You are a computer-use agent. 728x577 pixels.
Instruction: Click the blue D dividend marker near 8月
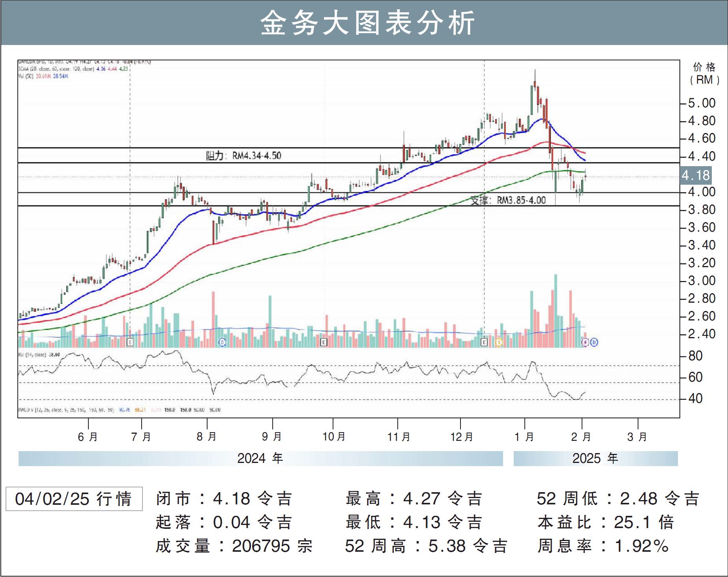pyautogui.click(x=222, y=343)
